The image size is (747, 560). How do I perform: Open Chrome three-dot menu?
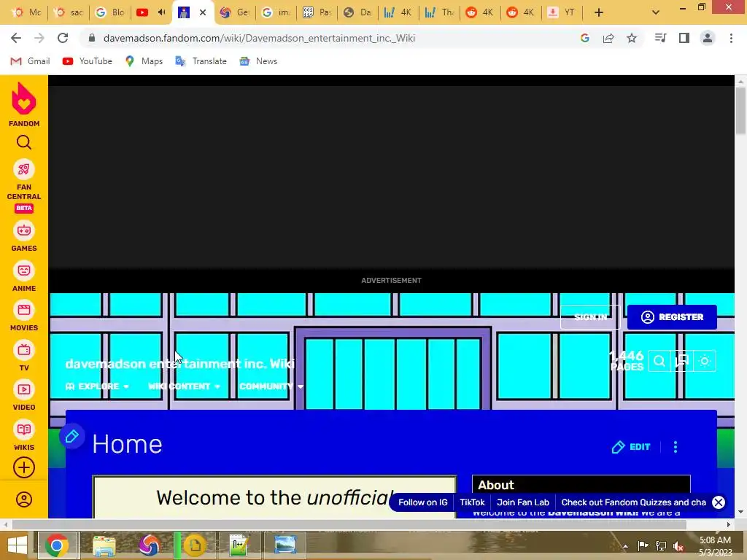[731, 38]
